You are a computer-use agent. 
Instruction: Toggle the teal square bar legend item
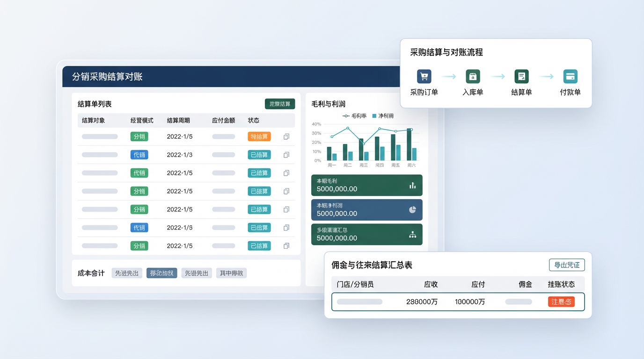point(383,115)
